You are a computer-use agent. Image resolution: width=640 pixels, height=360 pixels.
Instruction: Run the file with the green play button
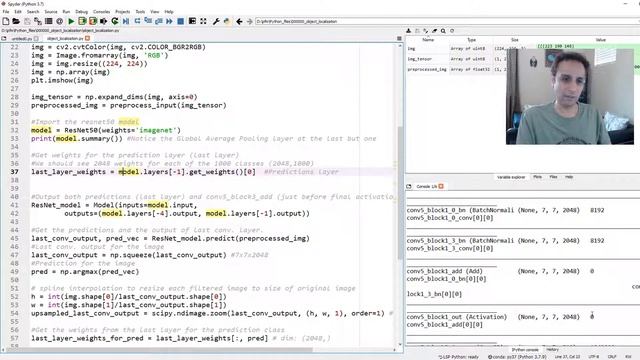point(71,21)
